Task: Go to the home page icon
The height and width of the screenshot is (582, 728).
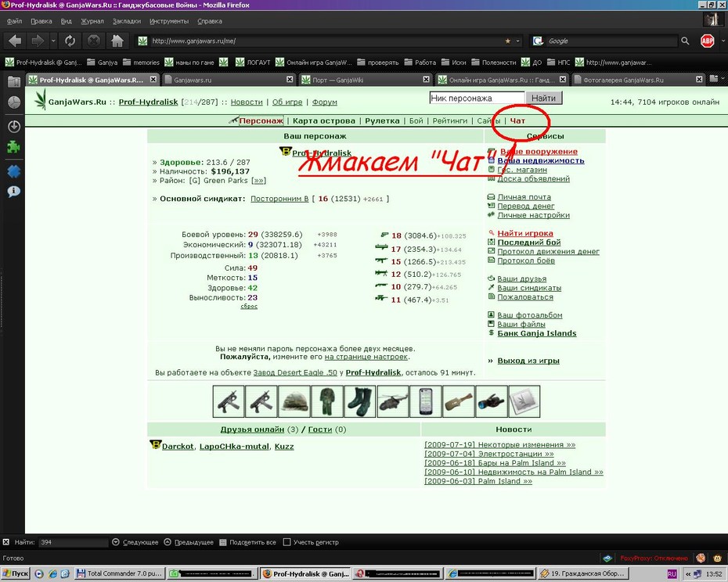Action: pos(117,41)
